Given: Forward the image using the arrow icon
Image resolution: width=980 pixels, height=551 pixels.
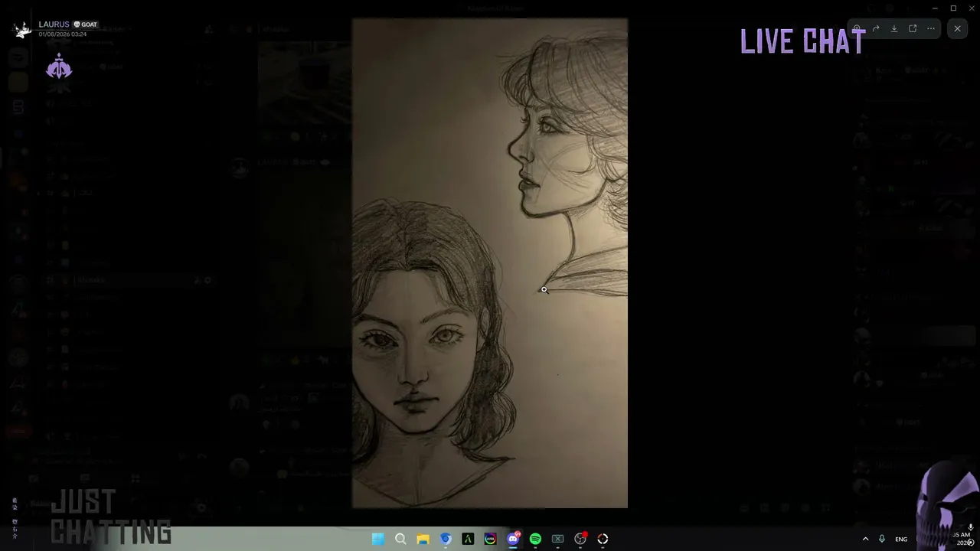Looking at the screenshot, I should (x=876, y=29).
